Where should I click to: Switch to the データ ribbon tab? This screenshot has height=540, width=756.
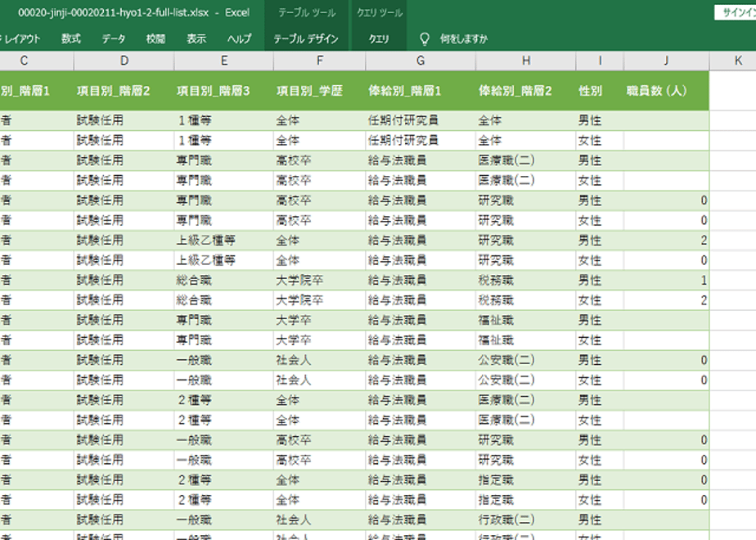tap(113, 39)
